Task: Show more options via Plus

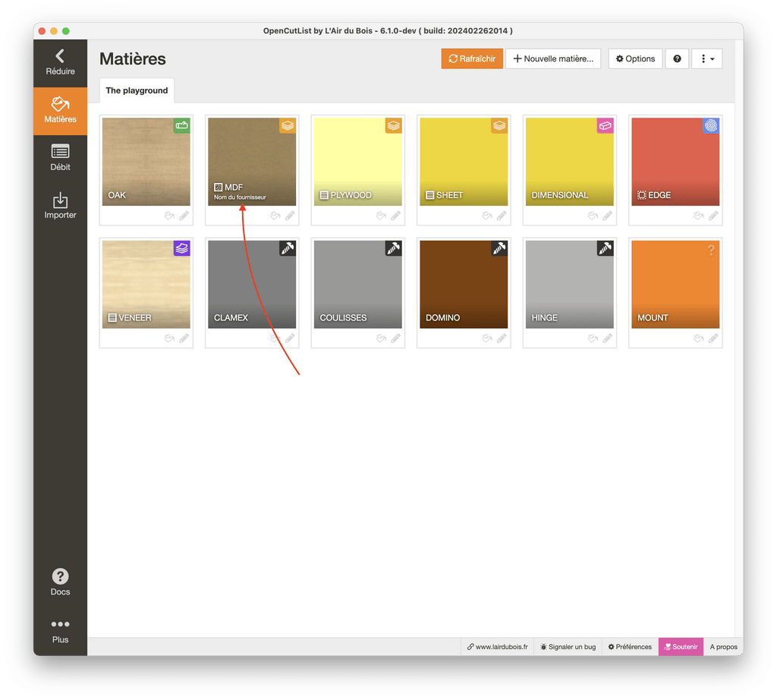Action: (60, 631)
